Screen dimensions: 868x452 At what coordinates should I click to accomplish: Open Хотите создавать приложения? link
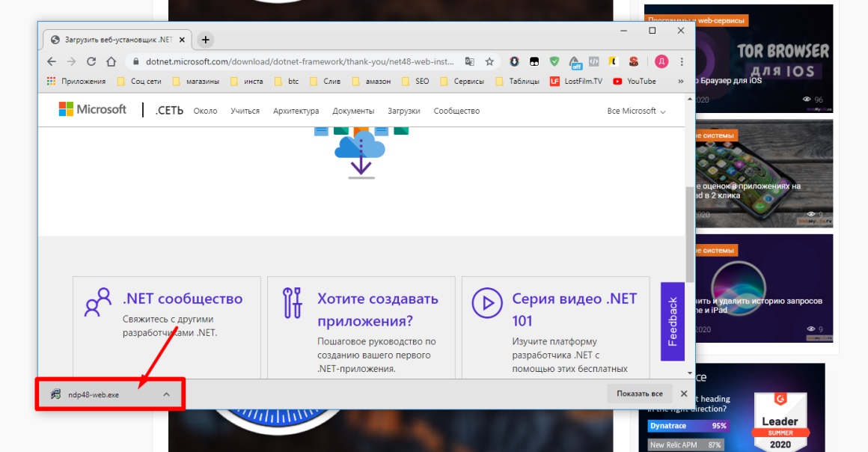[x=378, y=310]
